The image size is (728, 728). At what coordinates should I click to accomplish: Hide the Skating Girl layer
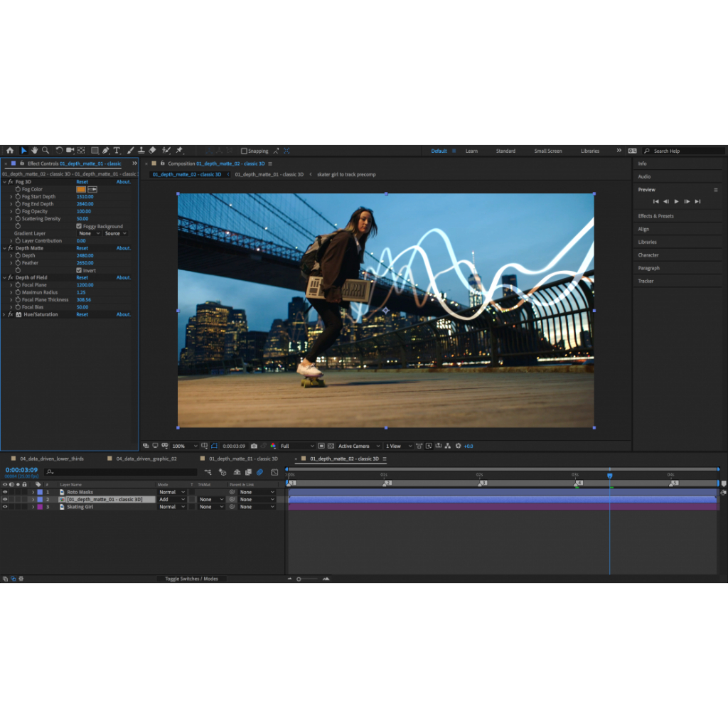pos(5,506)
